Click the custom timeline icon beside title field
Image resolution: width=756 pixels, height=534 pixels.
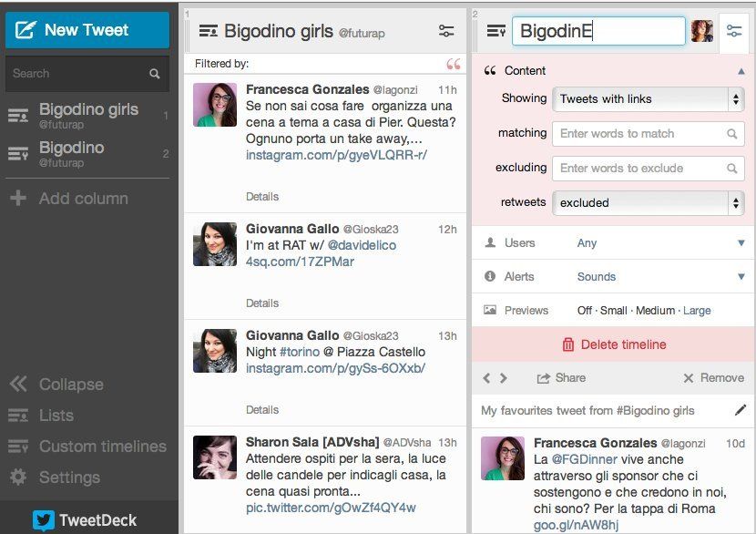496,31
